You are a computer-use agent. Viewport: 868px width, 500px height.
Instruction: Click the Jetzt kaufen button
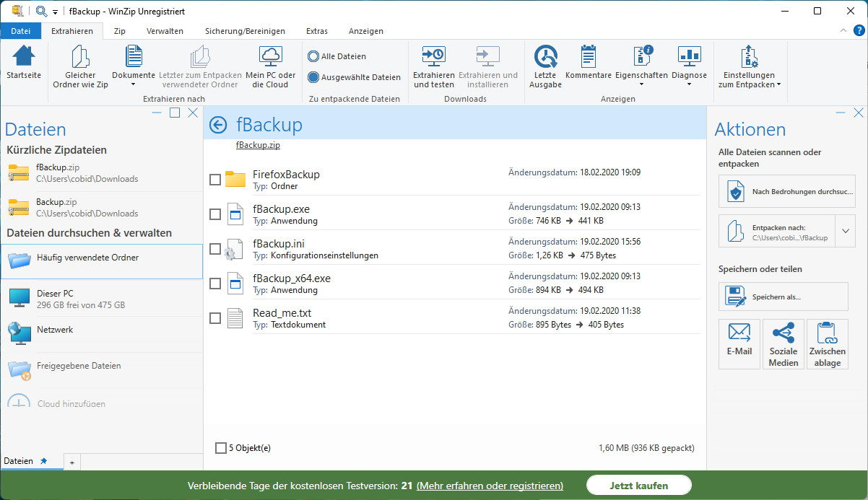pyautogui.click(x=638, y=485)
